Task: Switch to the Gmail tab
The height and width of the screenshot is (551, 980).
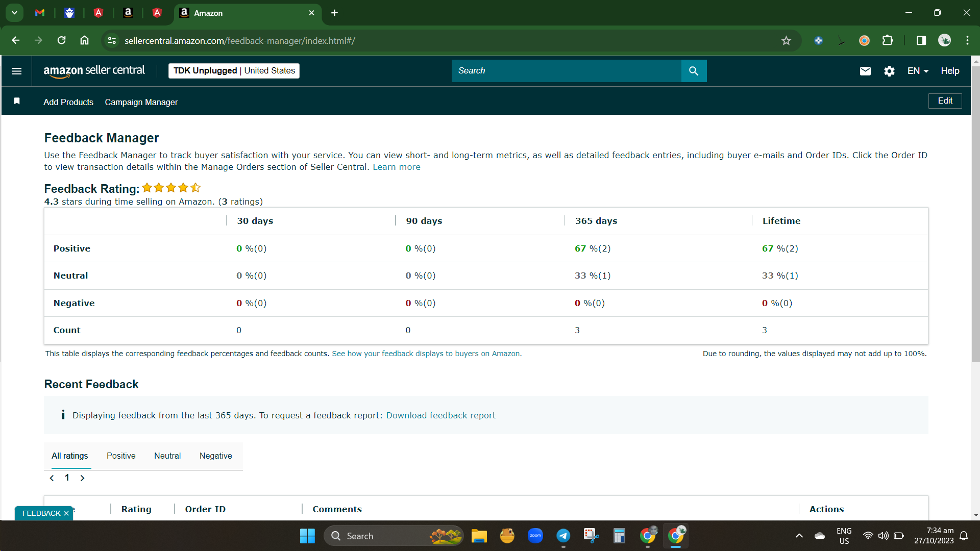Action: coord(40,13)
